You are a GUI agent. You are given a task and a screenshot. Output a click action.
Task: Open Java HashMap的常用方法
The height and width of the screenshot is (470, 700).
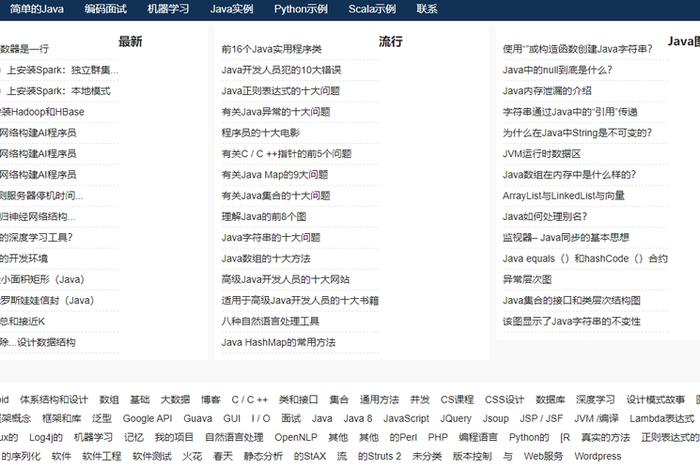click(279, 343)
